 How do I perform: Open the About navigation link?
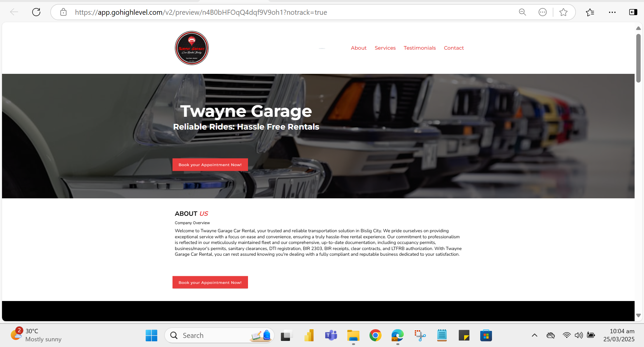tap(359, 48)
